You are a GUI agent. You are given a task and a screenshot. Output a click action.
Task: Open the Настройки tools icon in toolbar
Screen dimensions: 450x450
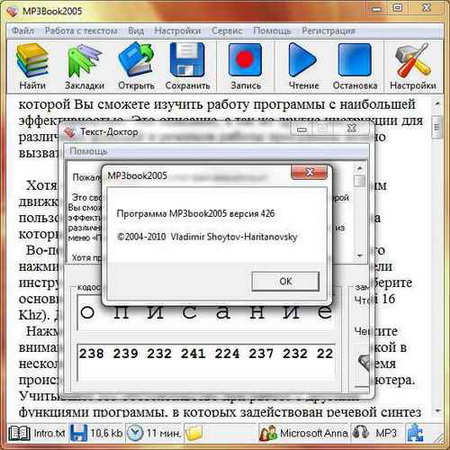pyautogui.click(x=412, y=60)
